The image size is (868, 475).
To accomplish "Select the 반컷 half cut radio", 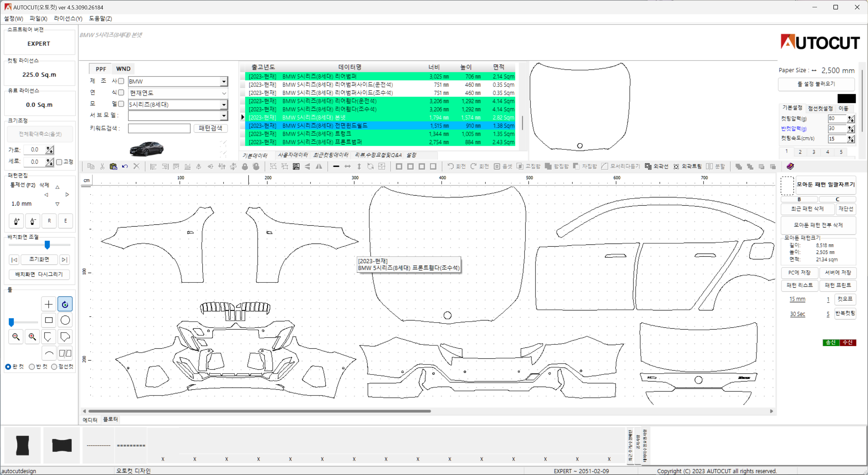I will pos(32,367).
